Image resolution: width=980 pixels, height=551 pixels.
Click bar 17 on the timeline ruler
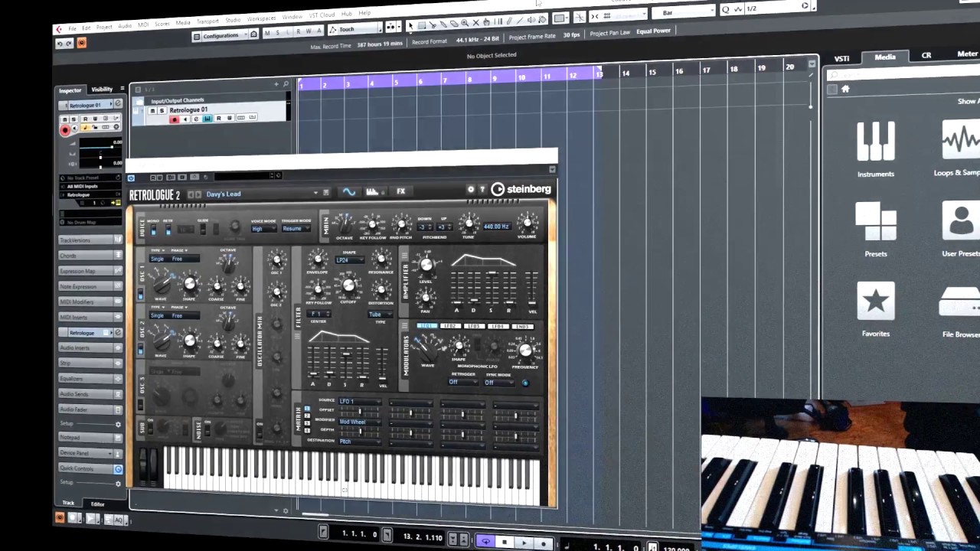tap(706, 70)
